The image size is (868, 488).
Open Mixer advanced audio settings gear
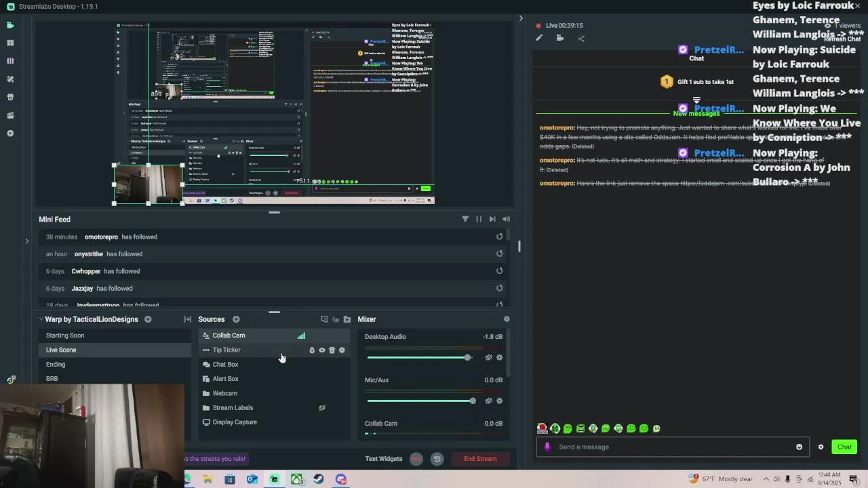507,319
